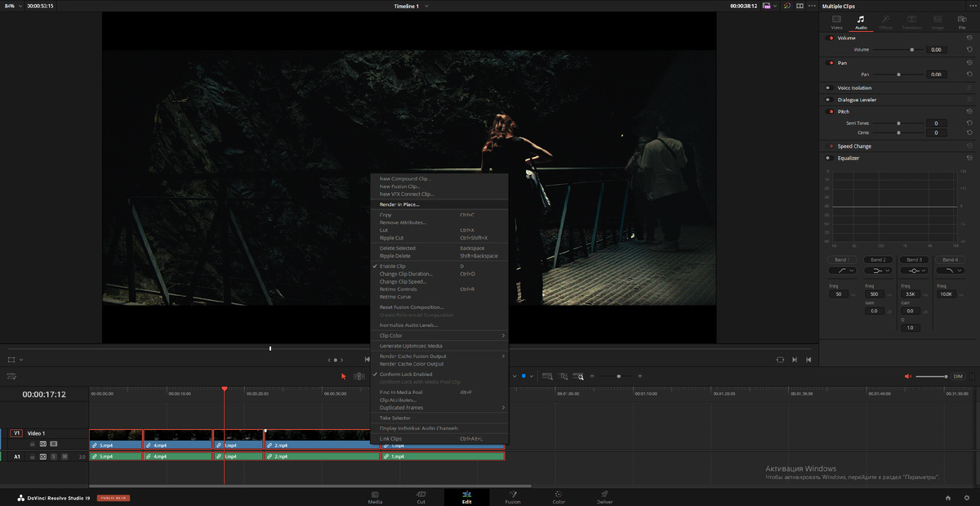Go to the Deliver page

[x=605, y=497]
